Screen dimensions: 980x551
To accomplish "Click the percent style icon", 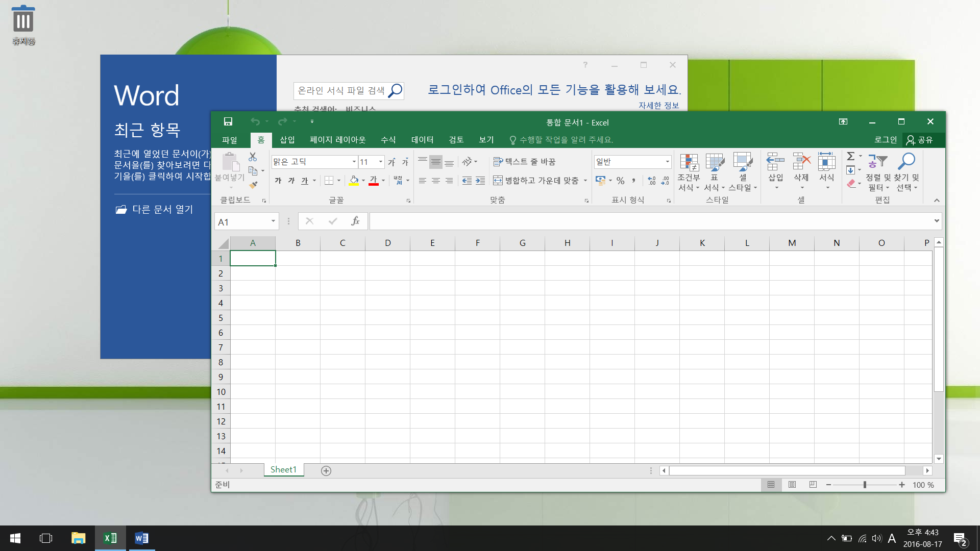I will (x=621, y=181).
